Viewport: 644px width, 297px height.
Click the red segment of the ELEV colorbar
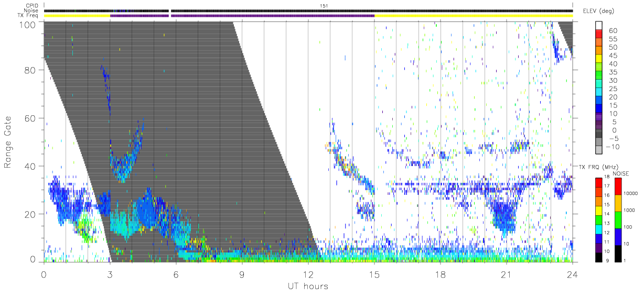tap(599, 34)
